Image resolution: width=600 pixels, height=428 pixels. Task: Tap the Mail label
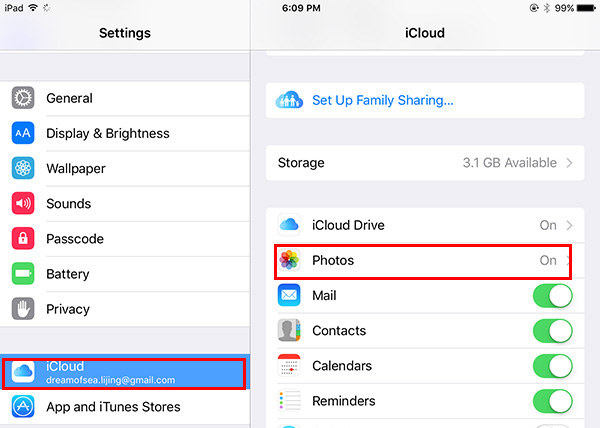(x=324, y=296)
